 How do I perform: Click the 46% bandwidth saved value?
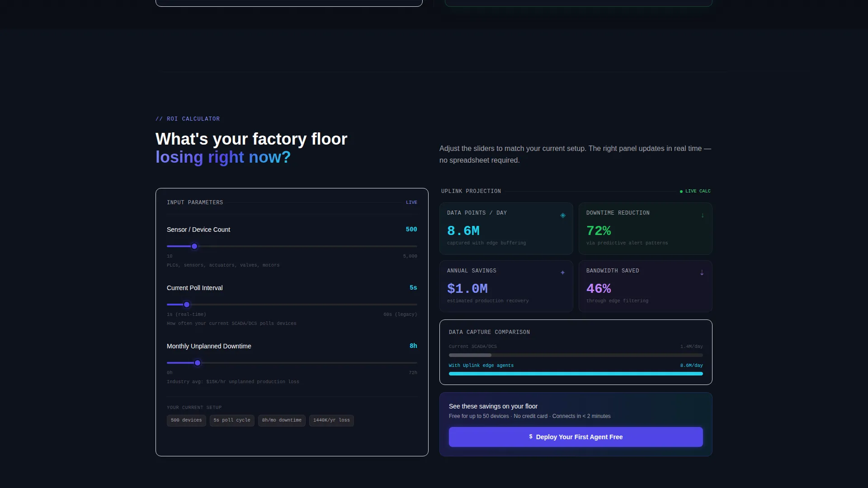[x=599, y=289]
